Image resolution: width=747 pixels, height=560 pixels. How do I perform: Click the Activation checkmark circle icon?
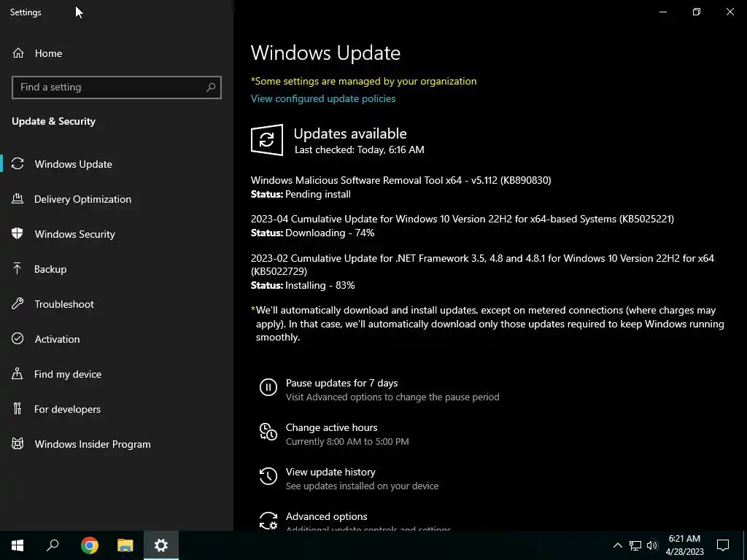(18, 338)
